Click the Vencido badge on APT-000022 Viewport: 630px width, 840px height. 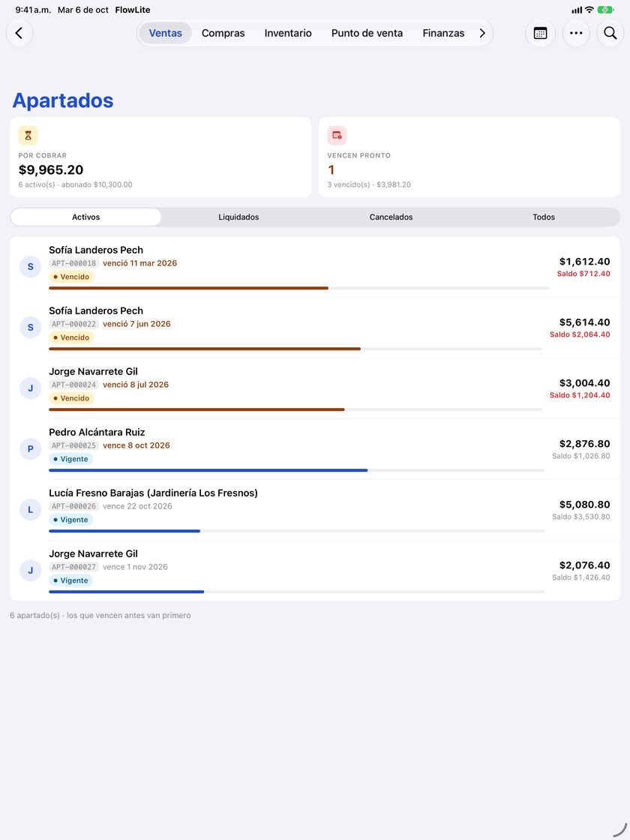pyautogui.click(x=71, y=337)
